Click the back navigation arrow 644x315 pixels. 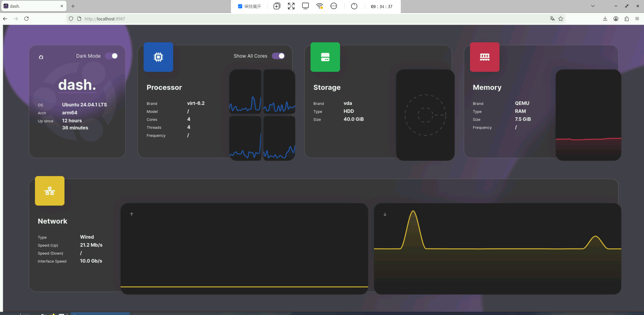5,19
